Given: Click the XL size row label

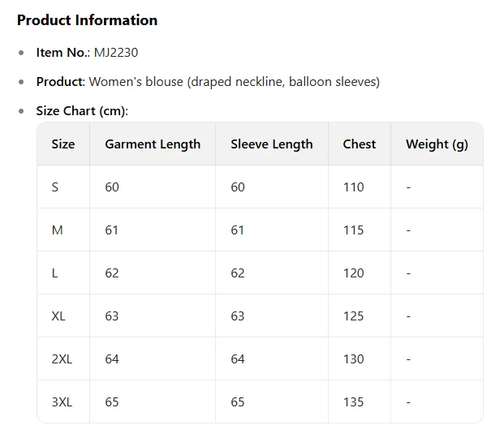Looking at the screenshot, I should [58, 316].
